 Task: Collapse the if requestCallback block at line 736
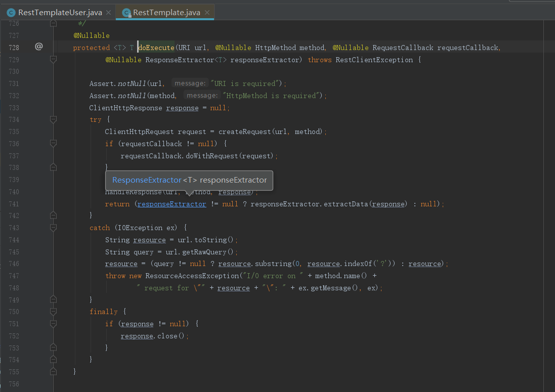(54, 144)
